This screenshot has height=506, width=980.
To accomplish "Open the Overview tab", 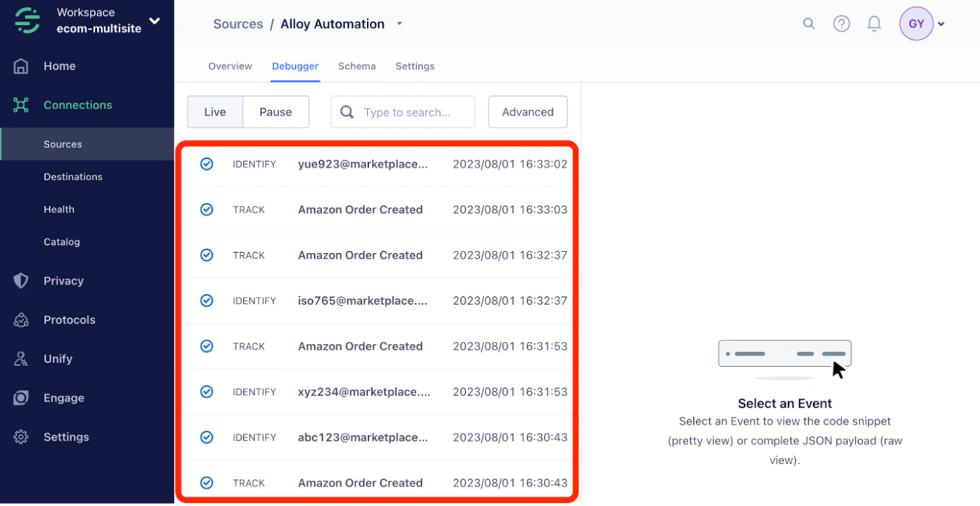I will click(230, 66).
